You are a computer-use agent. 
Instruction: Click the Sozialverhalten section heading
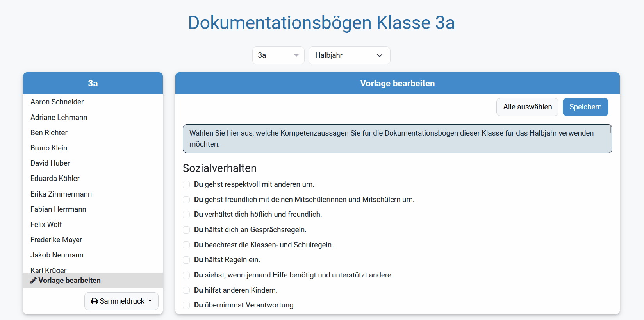pyautogui.click(x=219, y=168)
